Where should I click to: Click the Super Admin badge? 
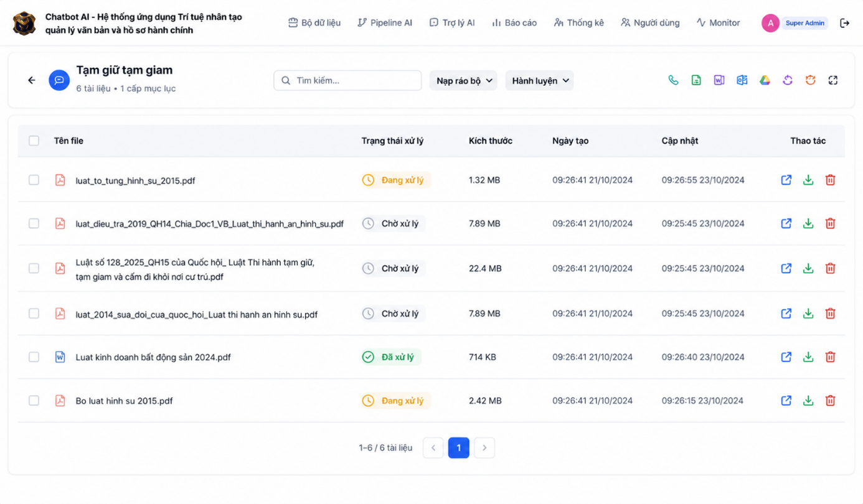[x=805, y=23]
